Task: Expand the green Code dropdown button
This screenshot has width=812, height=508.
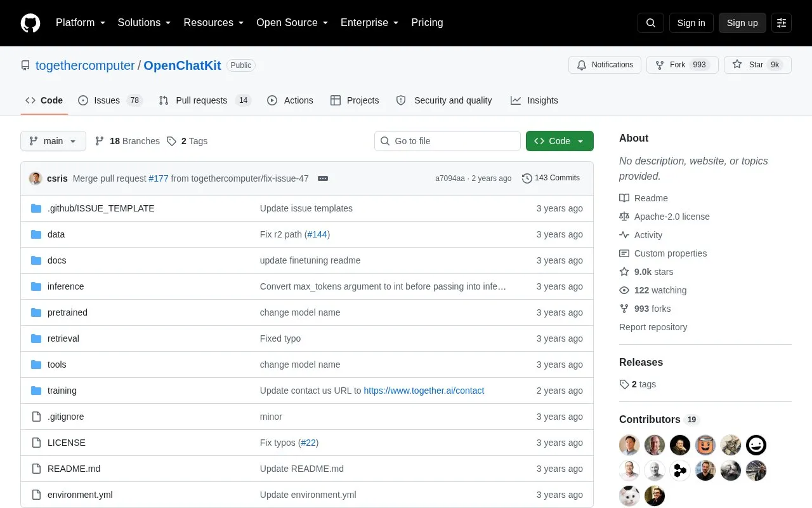Action: point(560,141)
